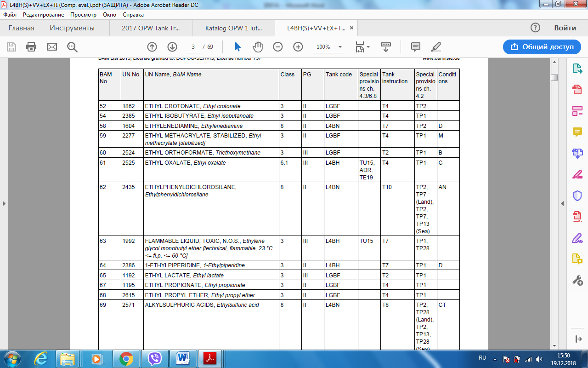This screenshot has height=368, width=588.
Task: Go to previous page arrow
Action: (x=152, y=46)
